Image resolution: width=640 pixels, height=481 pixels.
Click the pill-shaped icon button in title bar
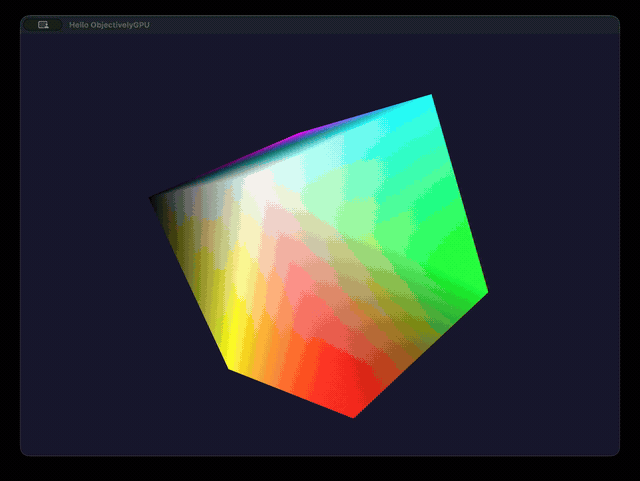click(43, 25)
